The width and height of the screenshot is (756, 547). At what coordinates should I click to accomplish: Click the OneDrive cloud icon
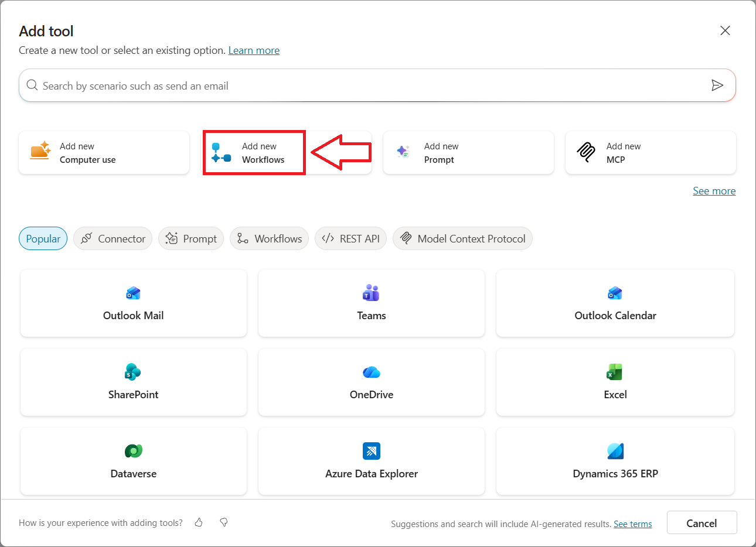[372, 372]
